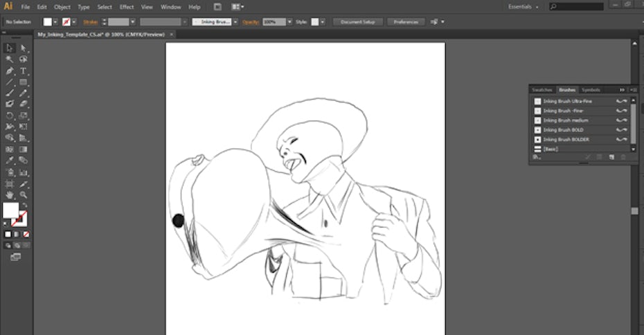This screenshot has height=335, width=644.
Task: Select the Type tool
Action: pyautogui.click(x=24, y=71)
